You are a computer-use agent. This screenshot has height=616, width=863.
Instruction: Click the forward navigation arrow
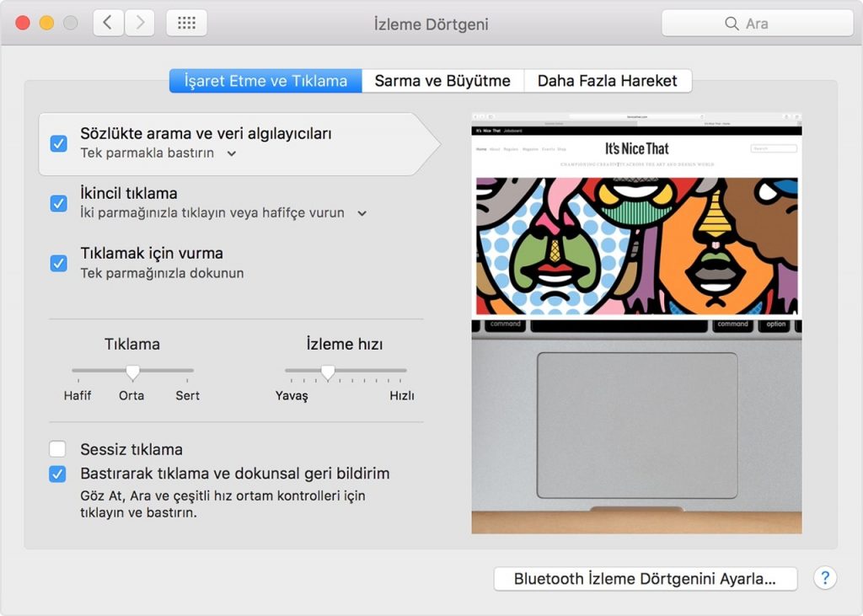[x=139, y=23]
